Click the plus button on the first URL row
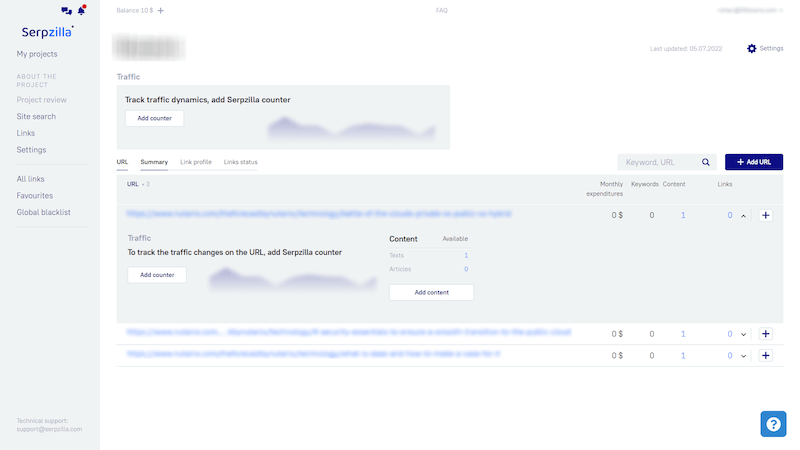 [766, 215]
